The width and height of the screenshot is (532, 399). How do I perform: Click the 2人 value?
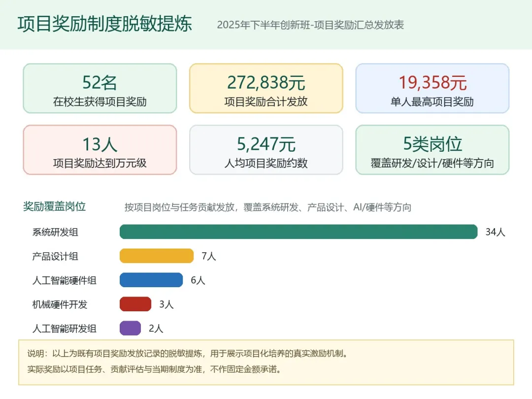click(x=156, y=329)
